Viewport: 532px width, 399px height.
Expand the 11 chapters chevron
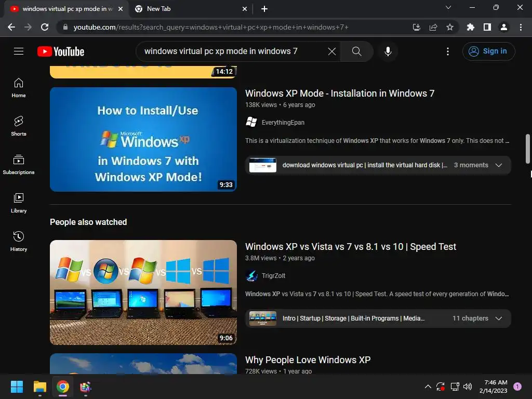[x=498, y=318]
